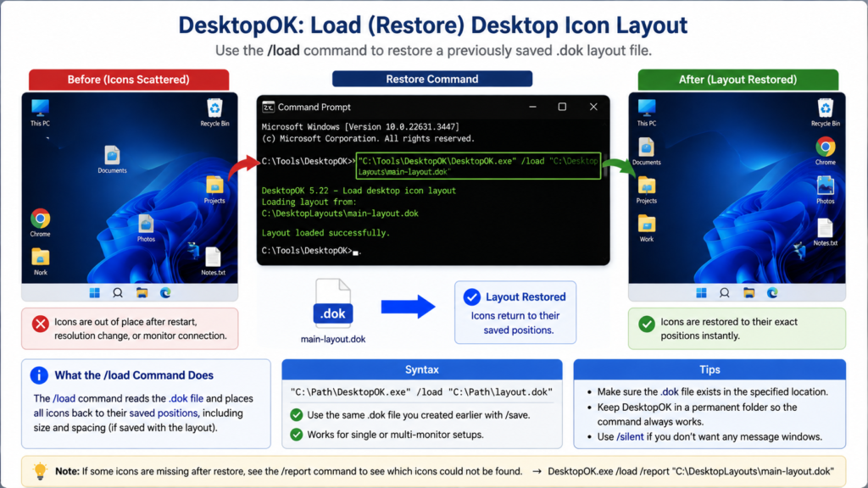Click the Command Prompt vertical scrollbar
The image size is (868, 488).
point(605,166)
